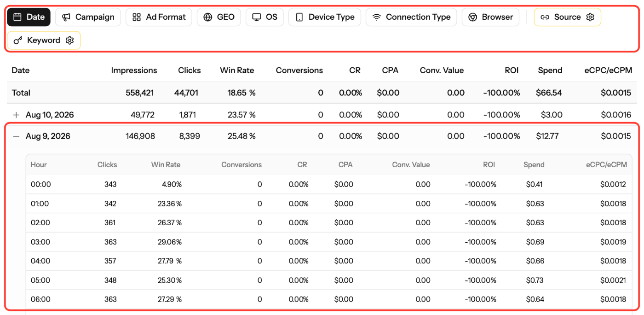Select the 02:00 hour row

click(x=328, y=223)
